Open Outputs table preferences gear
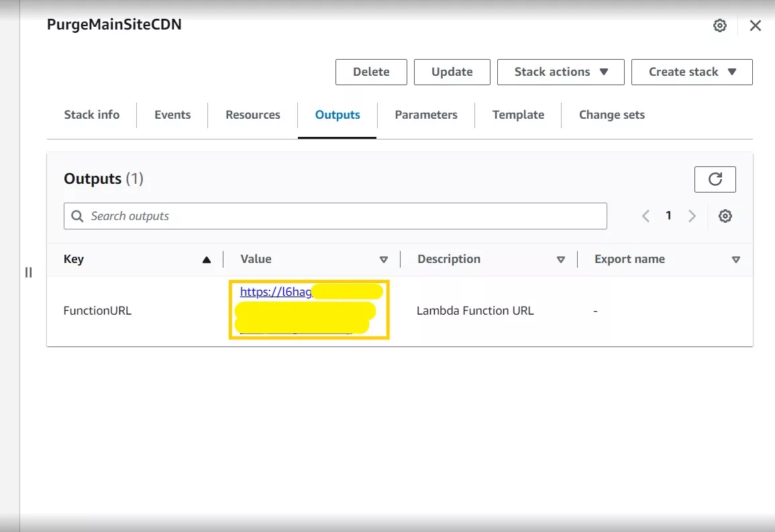Viewport: 775px width, 532px height. 725,216
